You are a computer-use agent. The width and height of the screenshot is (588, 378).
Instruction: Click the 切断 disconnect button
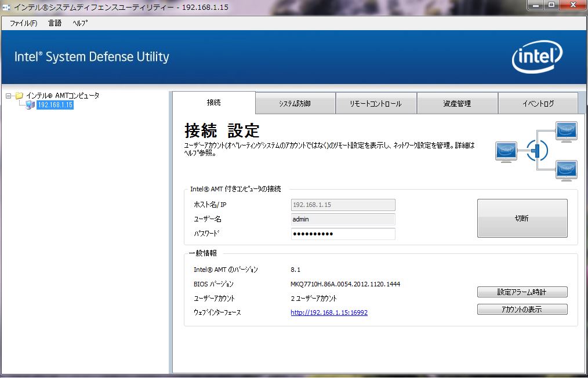(522, 218)
